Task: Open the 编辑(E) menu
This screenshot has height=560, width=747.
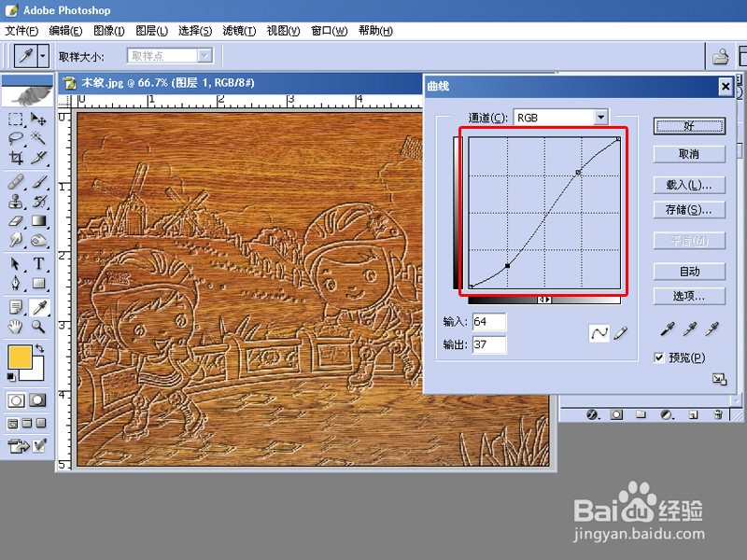Action: 65,31
